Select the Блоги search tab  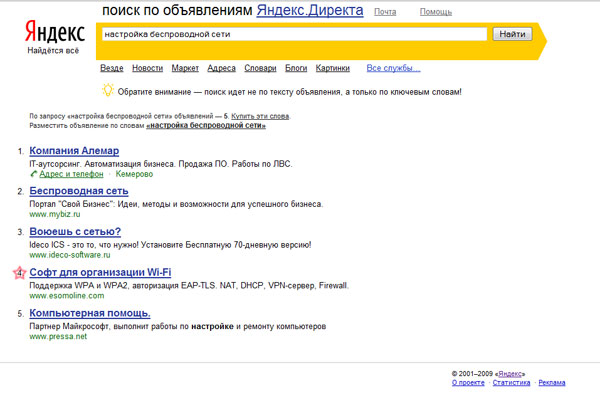click(296, 68)
